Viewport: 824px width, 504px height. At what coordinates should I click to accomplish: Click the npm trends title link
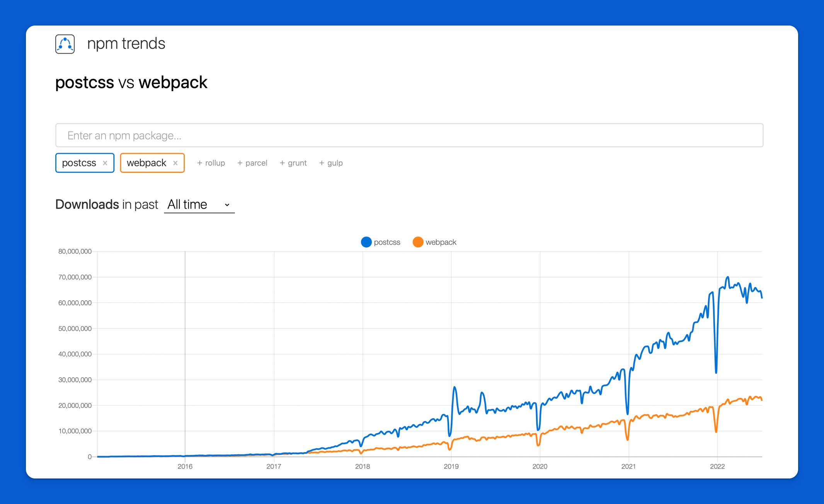(x=126, y=43)
